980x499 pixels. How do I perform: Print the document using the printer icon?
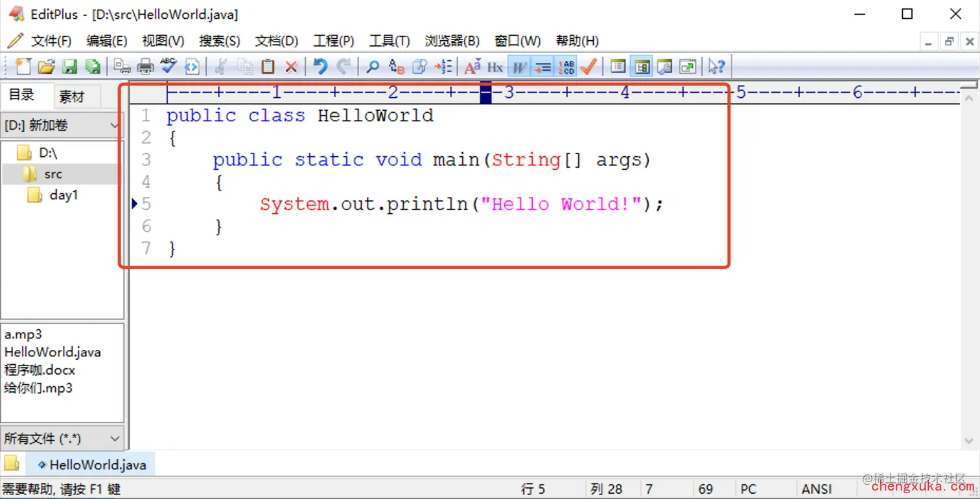(x=145, y=66)
